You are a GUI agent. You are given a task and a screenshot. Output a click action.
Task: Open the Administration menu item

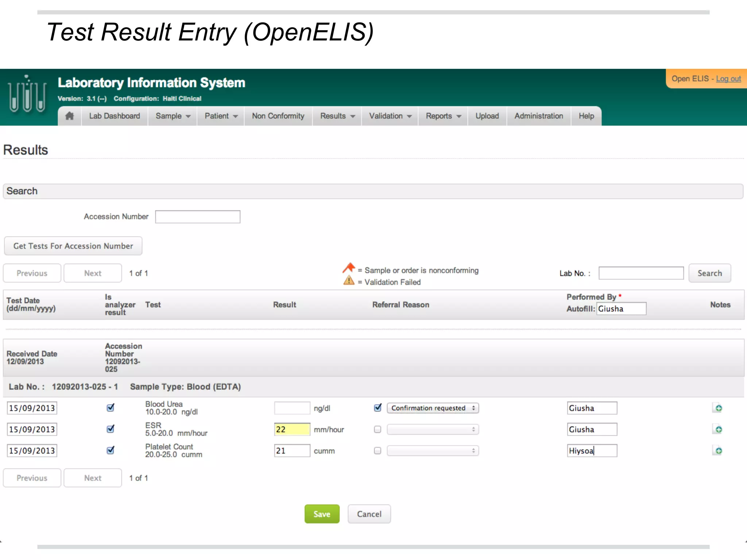point(538,116)
